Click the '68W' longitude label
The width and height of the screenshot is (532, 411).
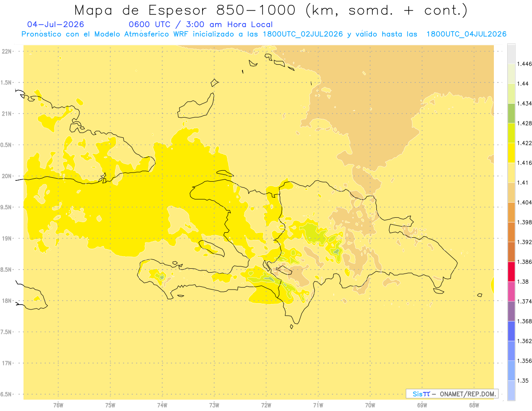click(474, 405)
